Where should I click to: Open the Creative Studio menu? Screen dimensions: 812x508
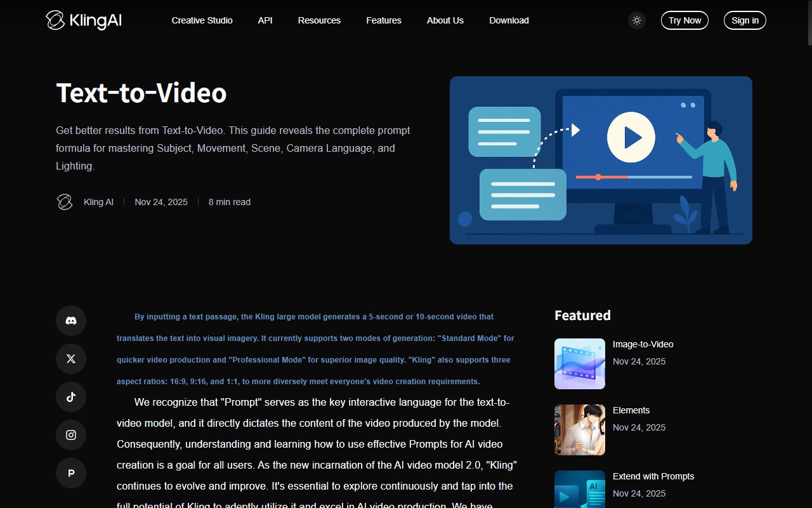click(202, 20)
